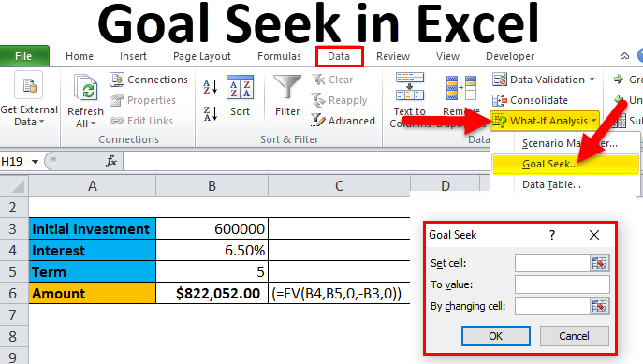Screen dimensions: 643x364
Task: Click the Goal Seek help question mark
Action: pyautogui.click(x=552, y=235)
